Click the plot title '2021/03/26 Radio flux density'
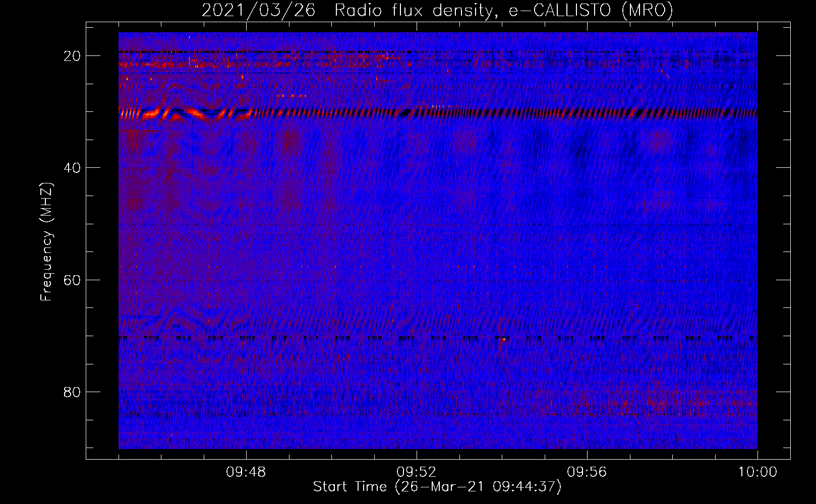Viewport: 816px width, 504px height. coord(437,11)
